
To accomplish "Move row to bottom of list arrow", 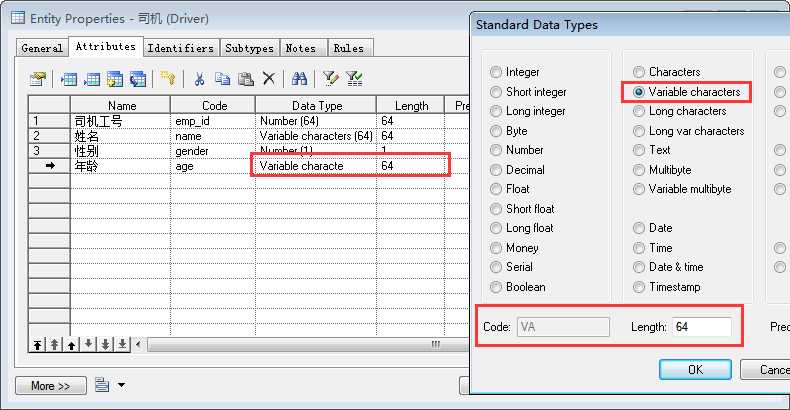I will click(122, 345).
